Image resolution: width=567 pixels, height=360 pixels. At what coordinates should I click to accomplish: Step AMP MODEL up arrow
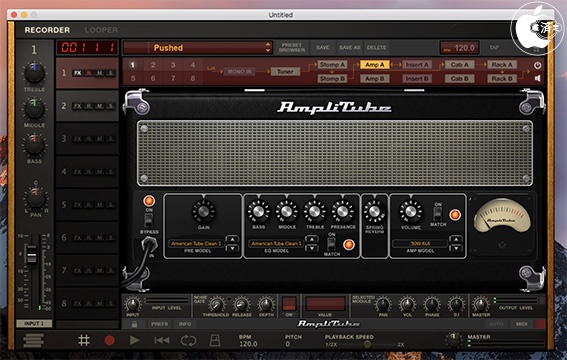click(x=456, y=239)
